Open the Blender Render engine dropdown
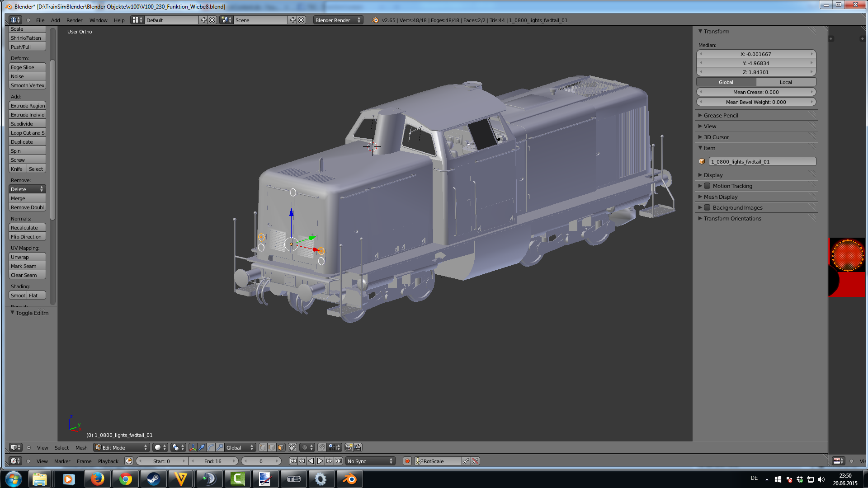 pos(338,20)
